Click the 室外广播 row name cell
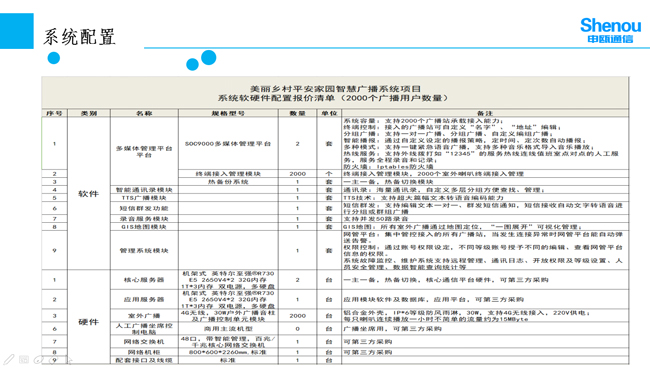The height and width of the screenshot is (369, 650). point(144,316)
